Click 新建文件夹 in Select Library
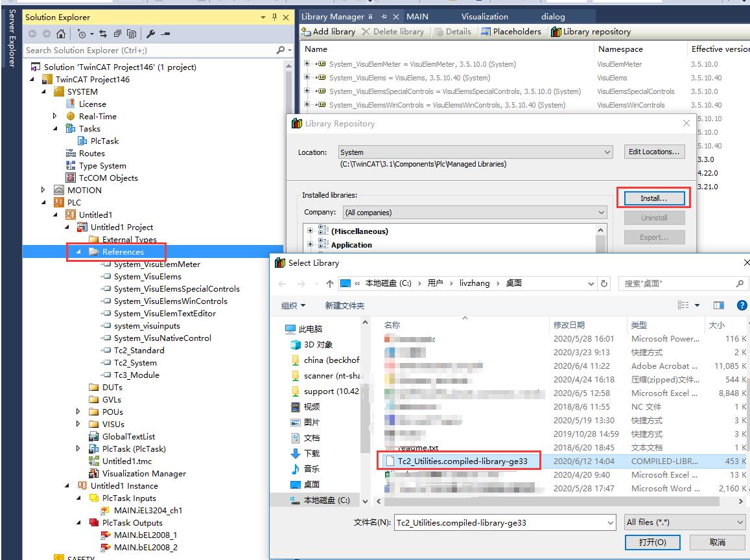This screenshot has height=560, width=750. pyautogui.click(x=344, y=305)
